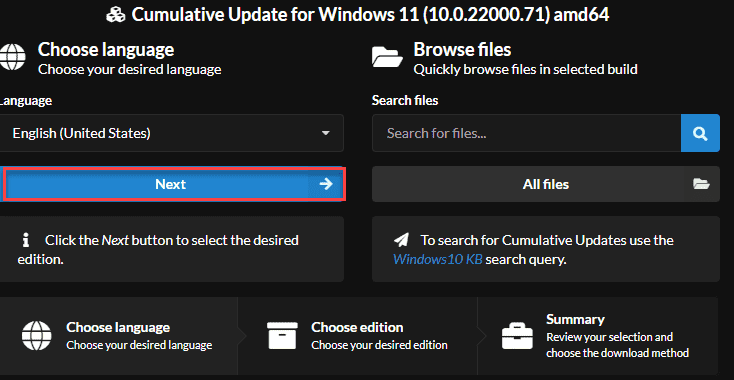The width and height of the screenshot is (734, 380).
Task: Click the Search files label
Action: coord(405,100)
